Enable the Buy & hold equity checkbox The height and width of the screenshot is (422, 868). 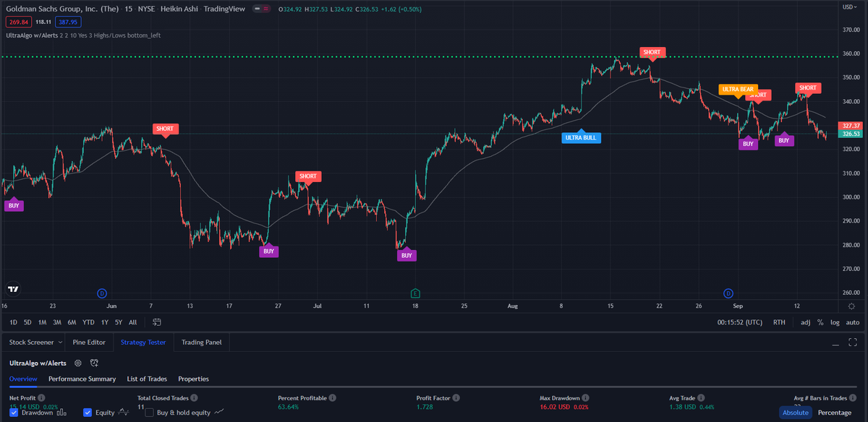tap(150, 413)
